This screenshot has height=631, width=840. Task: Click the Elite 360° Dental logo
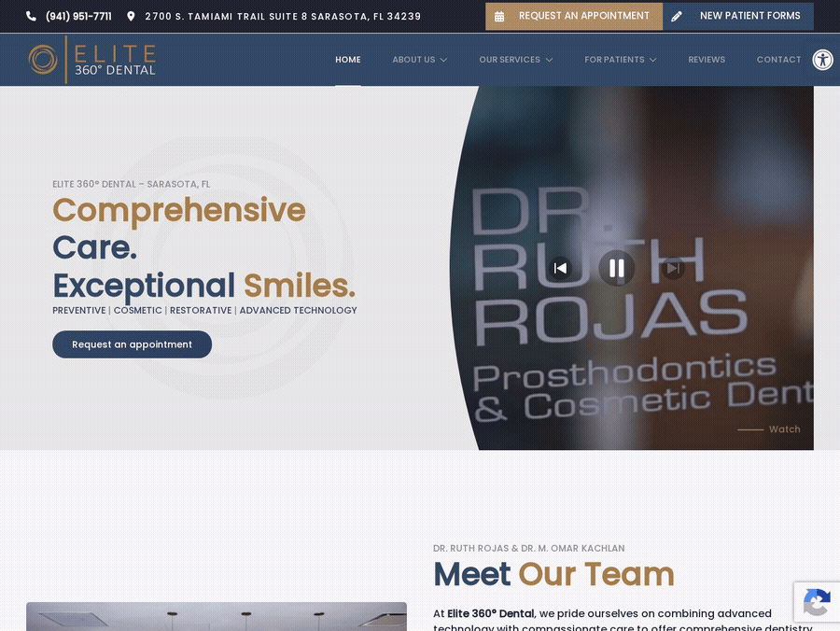[91, 60]
